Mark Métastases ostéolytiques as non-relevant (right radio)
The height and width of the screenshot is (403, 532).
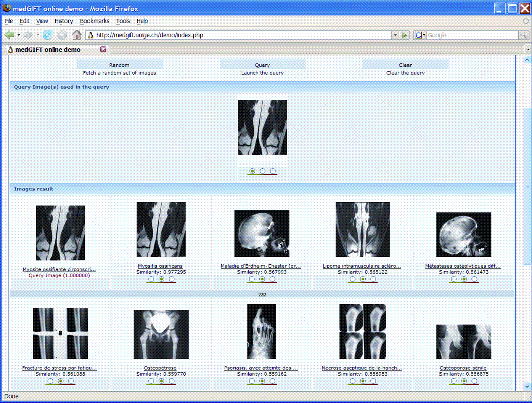pos(474,279)
